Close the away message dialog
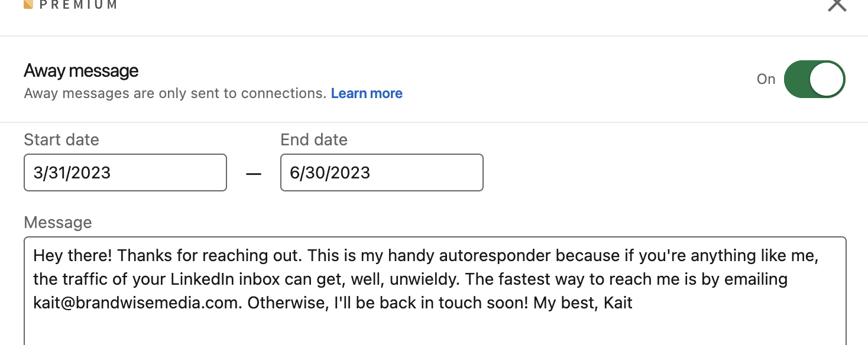This screenshot has width=868, height=345. coord(837,4)
